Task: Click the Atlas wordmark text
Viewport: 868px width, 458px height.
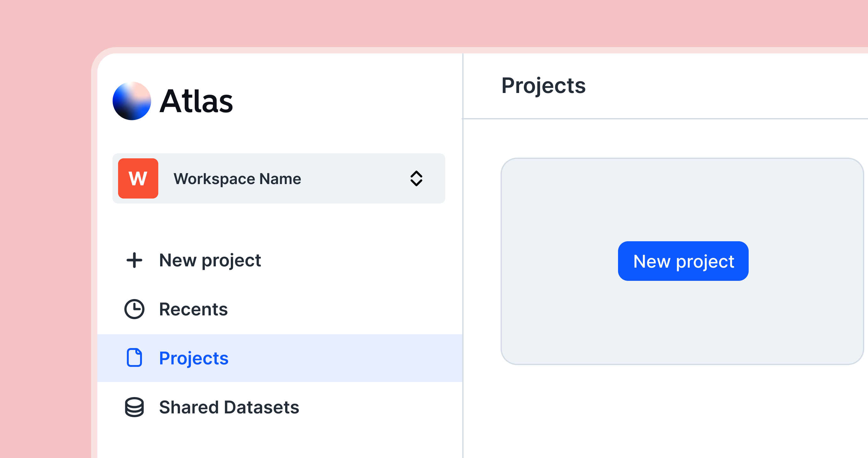Action: pos(196,101)
